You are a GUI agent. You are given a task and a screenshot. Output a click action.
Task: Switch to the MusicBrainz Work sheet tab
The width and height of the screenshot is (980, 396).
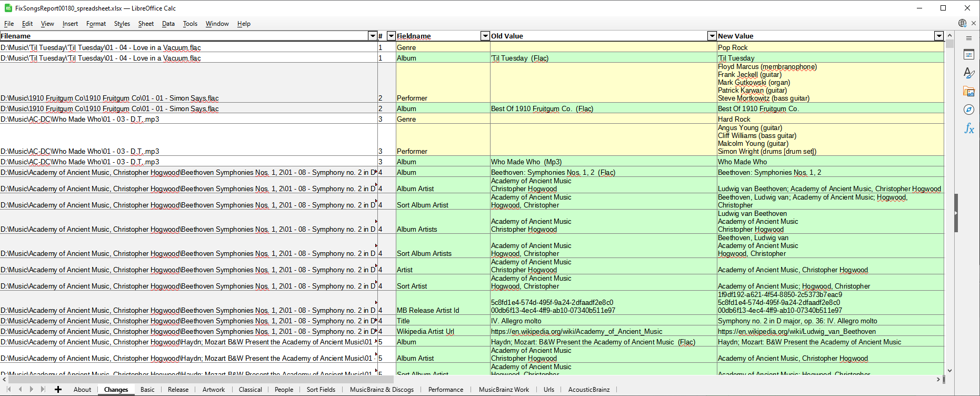coord(504,390)
